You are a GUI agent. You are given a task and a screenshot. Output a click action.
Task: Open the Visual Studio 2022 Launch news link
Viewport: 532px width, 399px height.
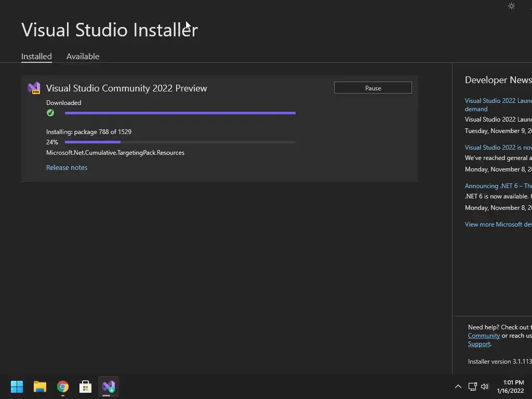point(498,101)
